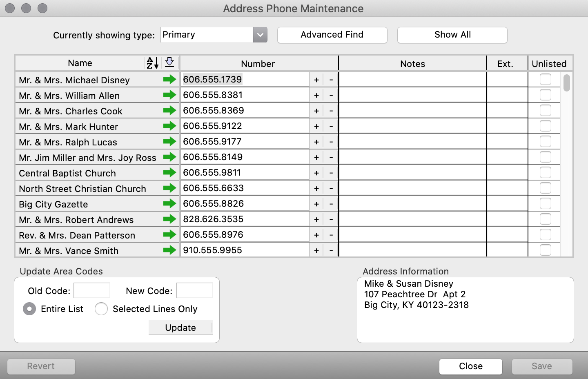Open the Currently showing type dropdown
Screen dimensions: 588x379
click(260, 35)
